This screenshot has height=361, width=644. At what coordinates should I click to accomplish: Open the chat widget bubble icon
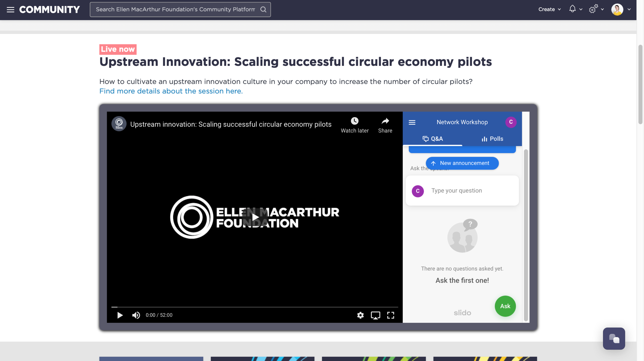tap(614, 338)
